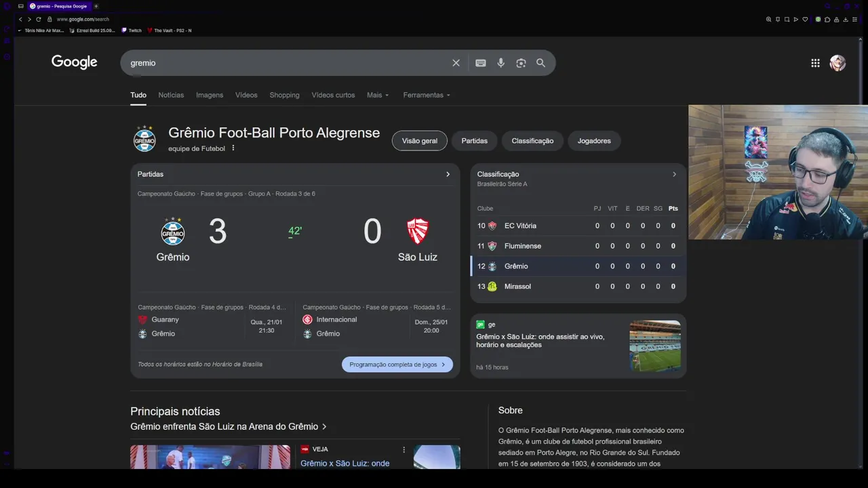Select the Grêmio row in standings
Image resolution: width=868 pixels, height=488 pixels.
point(578,266)
